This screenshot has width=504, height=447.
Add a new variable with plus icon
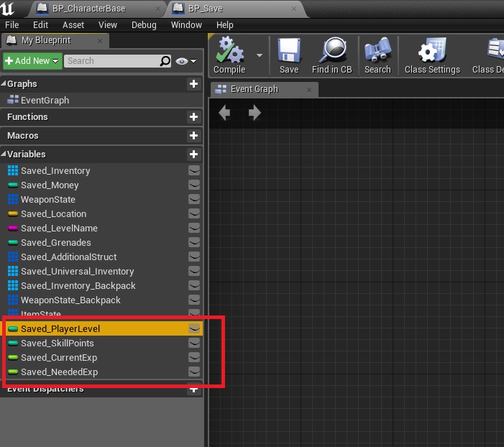click(193, 155)
